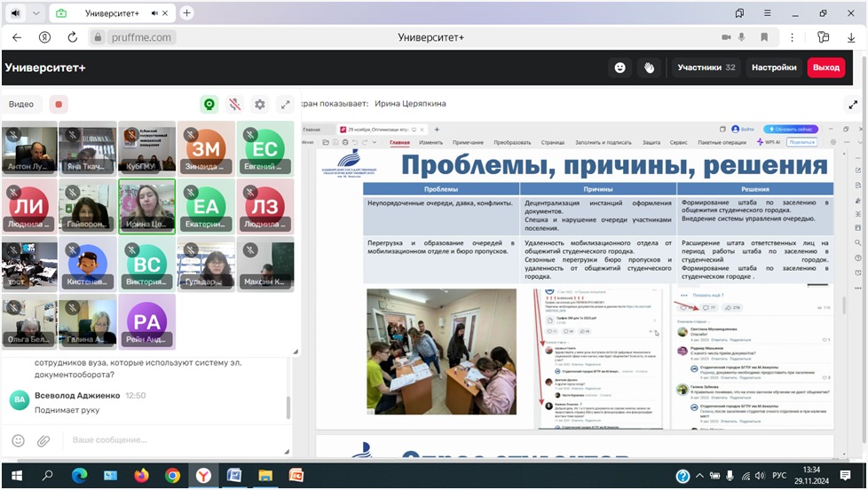This screenshot has width=868, height=490.
Task: Toggle the green webcam button
Action: (209, 104)
